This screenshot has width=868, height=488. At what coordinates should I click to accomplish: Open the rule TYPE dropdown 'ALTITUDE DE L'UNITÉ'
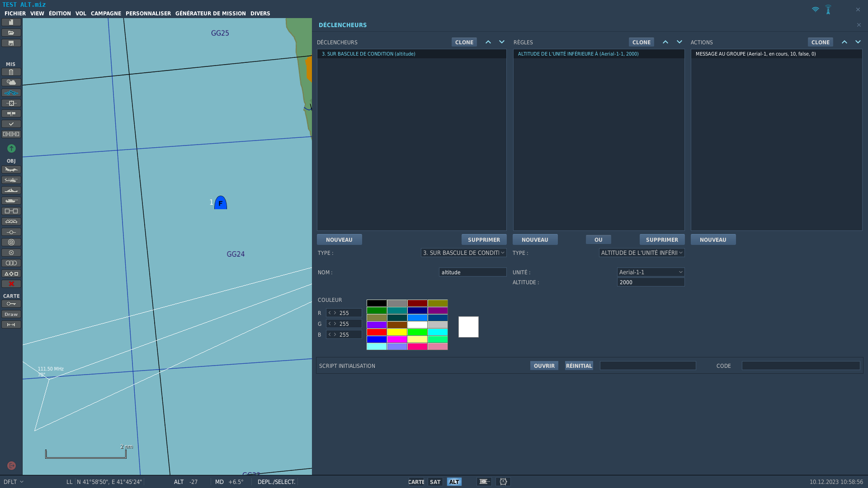[x=642, y=253]
